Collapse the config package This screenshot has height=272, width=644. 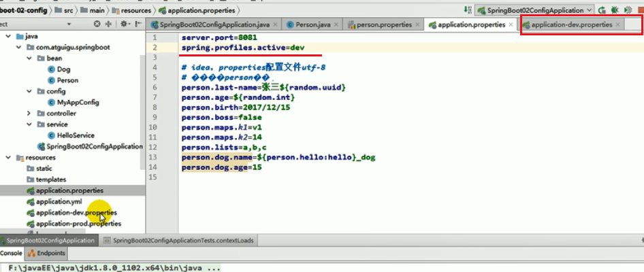29,91
